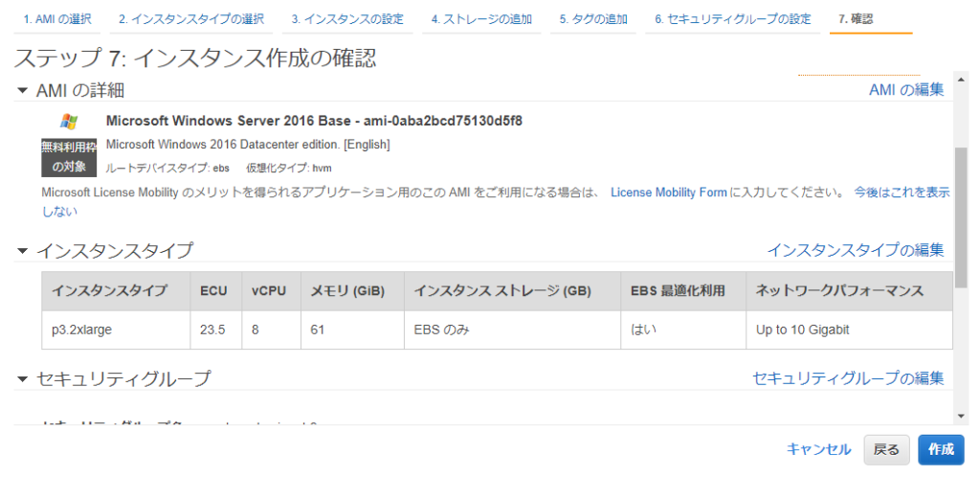The image size is (980, 478).
Task: Click the Windows logo AMI icon
Action: [x=69, y=122]
